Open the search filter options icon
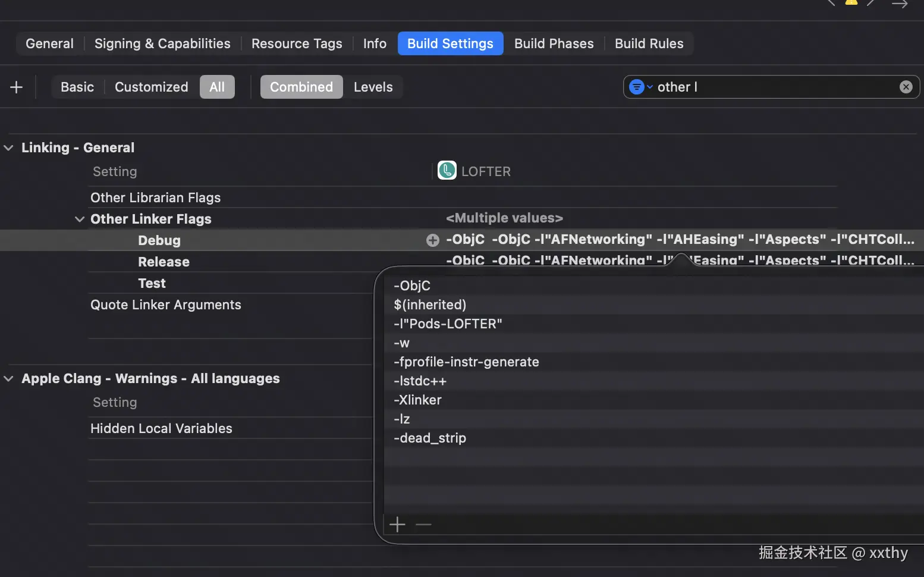The width and height of the screenshot is (924, 577). [x=640, y=87]
